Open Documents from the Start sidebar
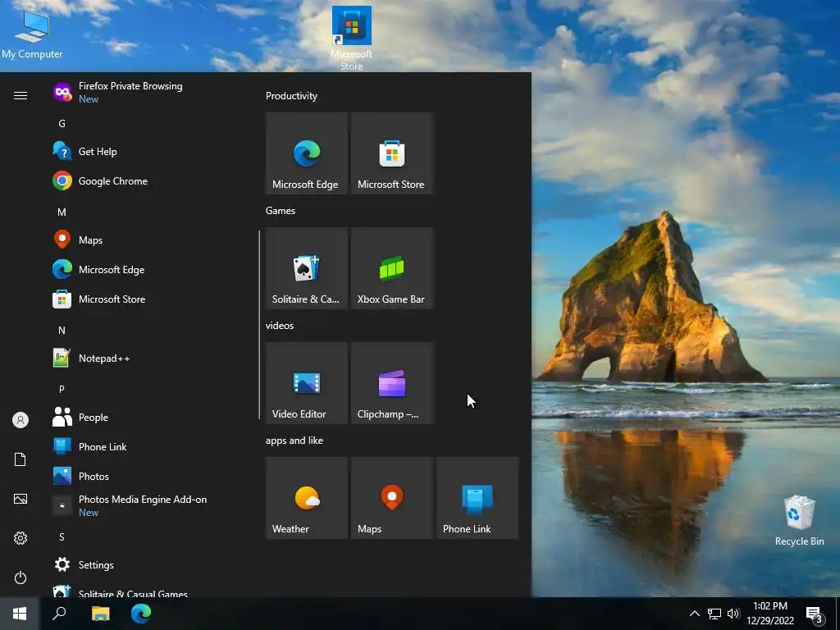Viewport: 840px width, 630px height. point(21,459)
